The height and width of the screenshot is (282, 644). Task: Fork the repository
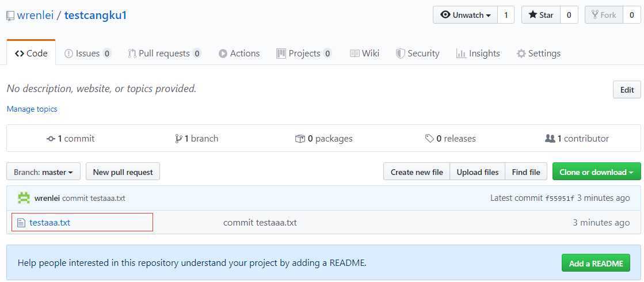pos(604,15)
